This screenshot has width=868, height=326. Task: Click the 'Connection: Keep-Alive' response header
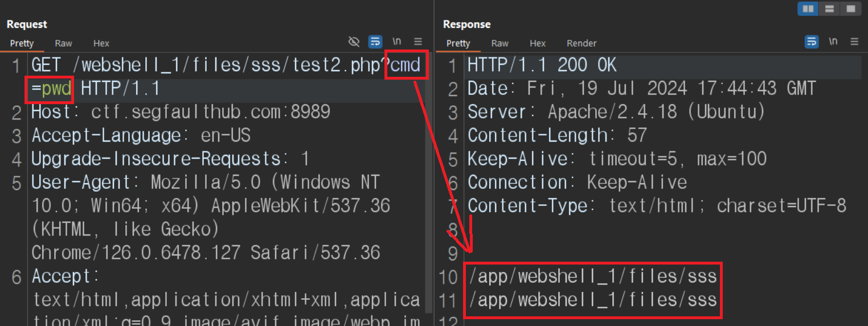click(577, 182)
